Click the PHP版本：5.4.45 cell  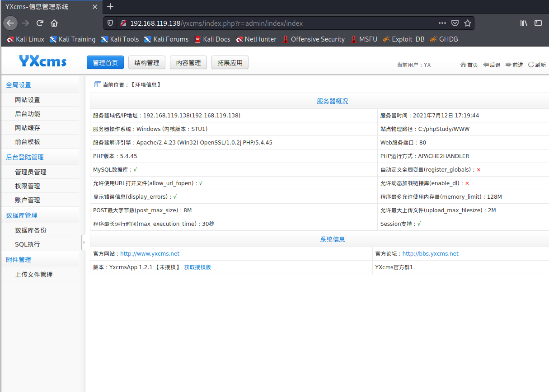tap(234, 156)
